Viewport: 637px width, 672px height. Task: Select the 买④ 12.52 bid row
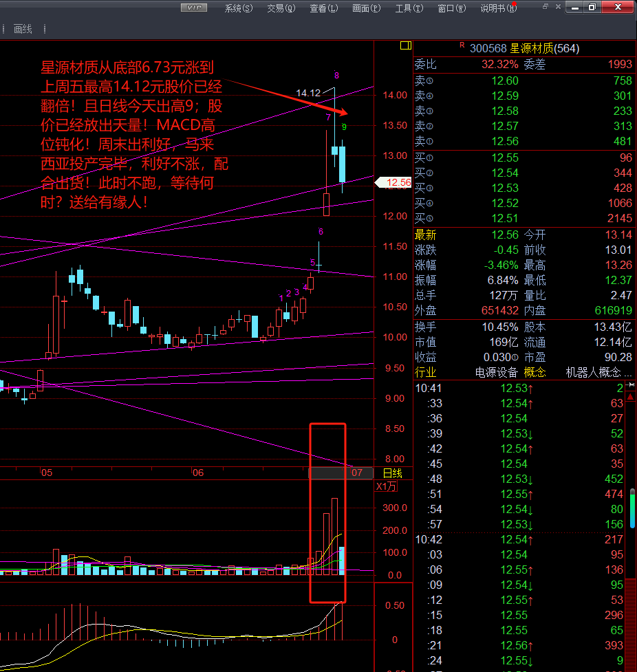click(523, 203)
